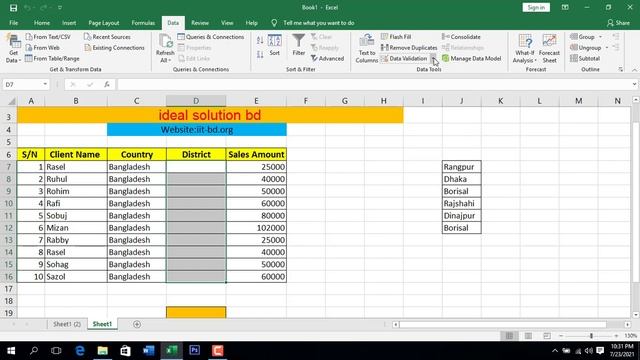Switch to Page Layout tab
Image resolution: width=640 pixels, height=360 pixels.
[104, 23]
